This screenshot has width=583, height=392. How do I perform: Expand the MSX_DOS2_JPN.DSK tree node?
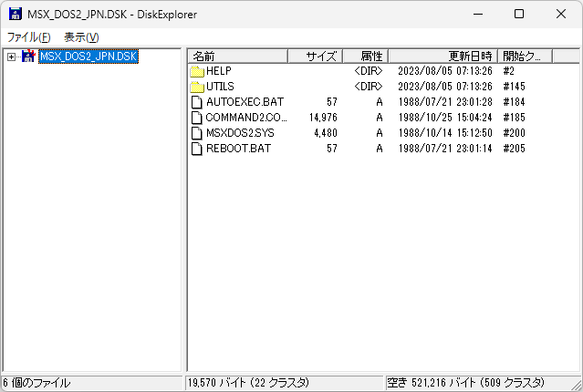pos(11,57)
